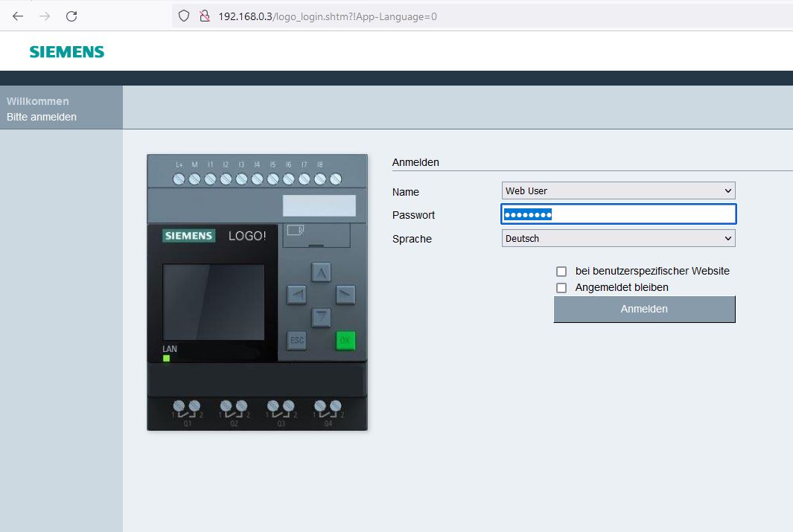Click the browser forward arrow
Image resolution: width=793 pixels, height=532 pixels.
pyautogui.click(x=45, y=16)
